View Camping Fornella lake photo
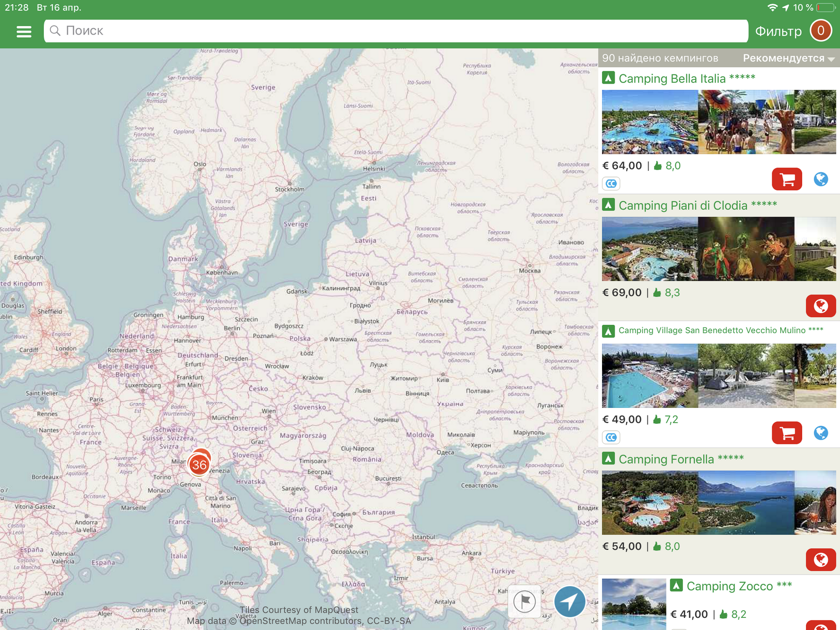 [x=746, y=503]
